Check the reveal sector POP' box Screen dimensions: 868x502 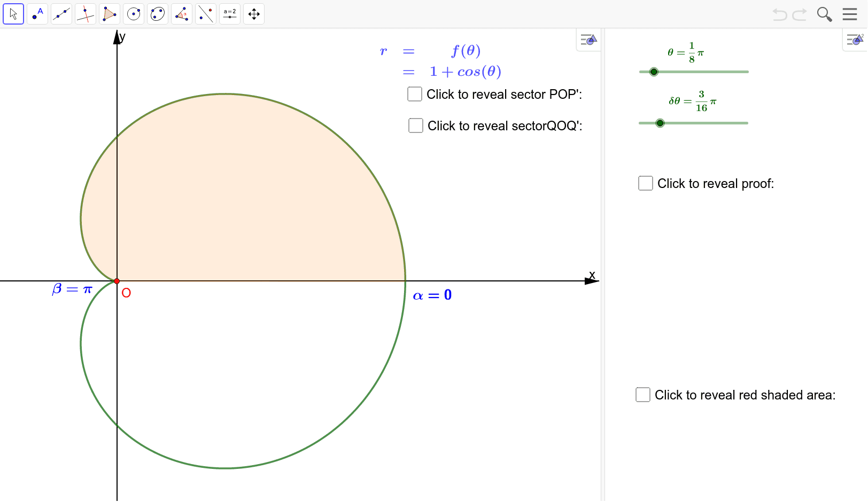tap(415, 94)
